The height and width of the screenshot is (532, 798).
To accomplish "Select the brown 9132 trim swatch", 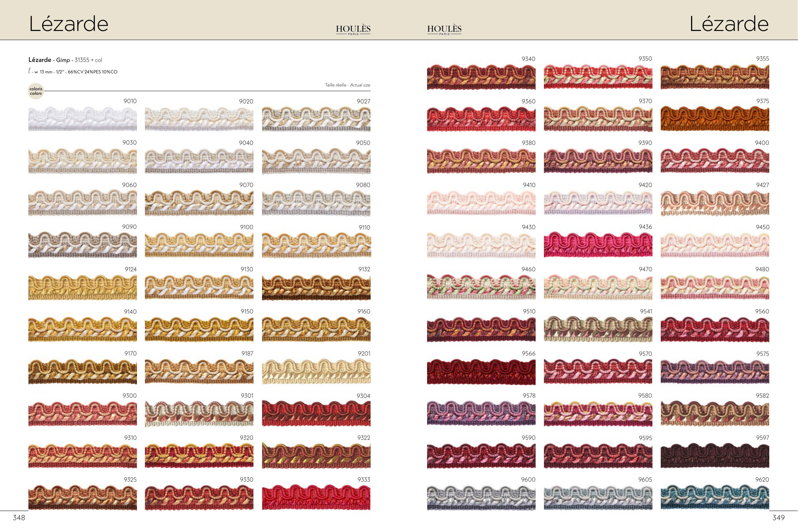I will [x=316, y=287].
